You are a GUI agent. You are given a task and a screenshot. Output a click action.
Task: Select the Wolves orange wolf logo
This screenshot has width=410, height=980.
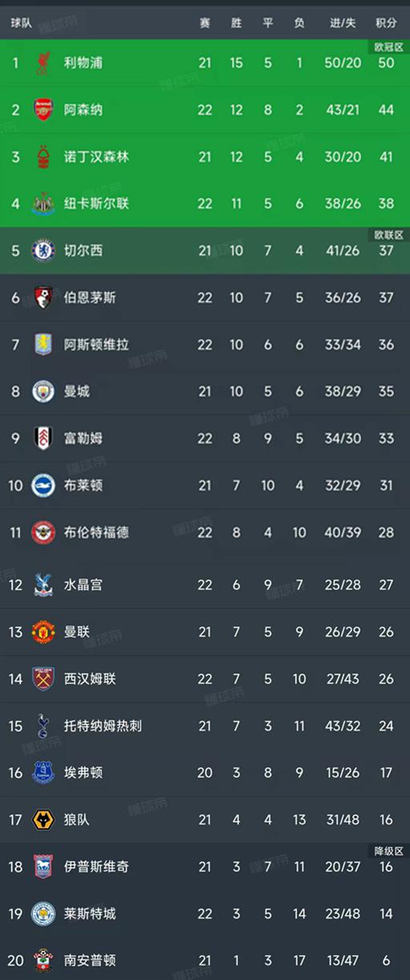pos(42,820)
